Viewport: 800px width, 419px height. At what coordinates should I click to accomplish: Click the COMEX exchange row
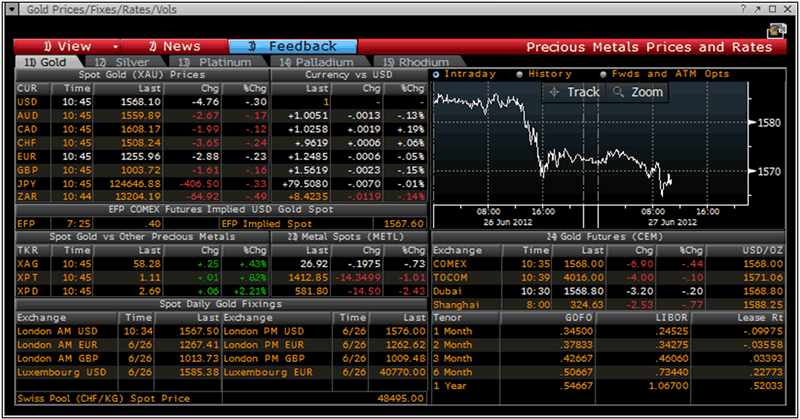click(608, 264)
